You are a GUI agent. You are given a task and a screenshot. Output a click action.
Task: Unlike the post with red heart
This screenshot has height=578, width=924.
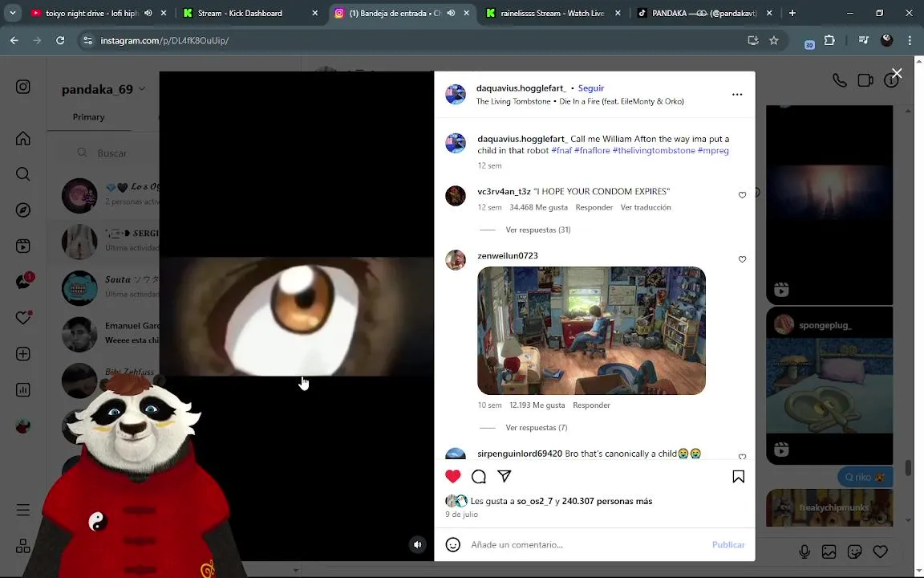452,476
